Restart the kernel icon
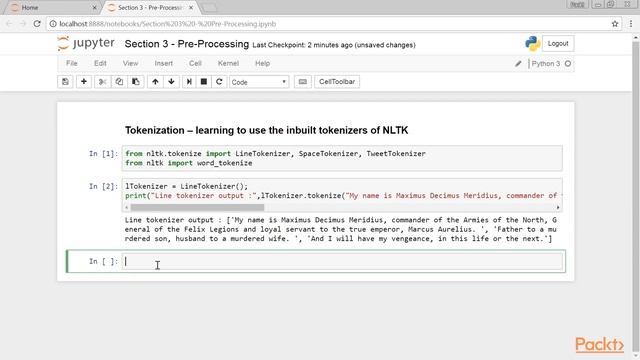 pos(219,82)
